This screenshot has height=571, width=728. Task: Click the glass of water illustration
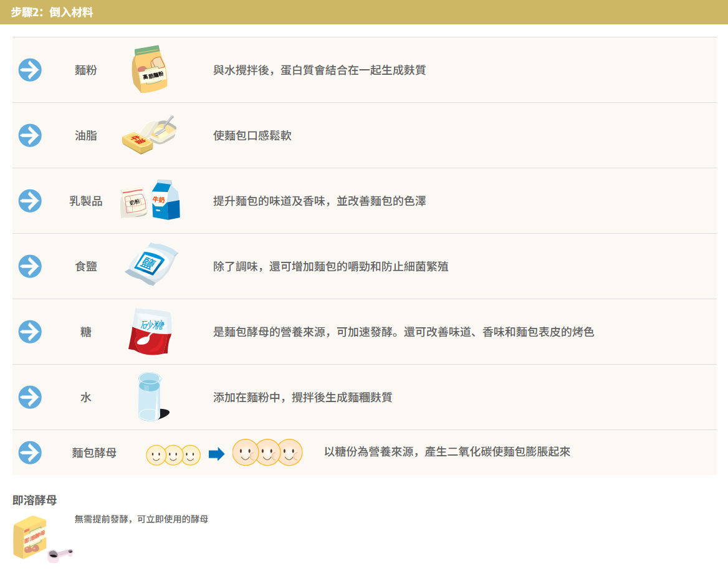pyautogui.click(x=151, y=396)
